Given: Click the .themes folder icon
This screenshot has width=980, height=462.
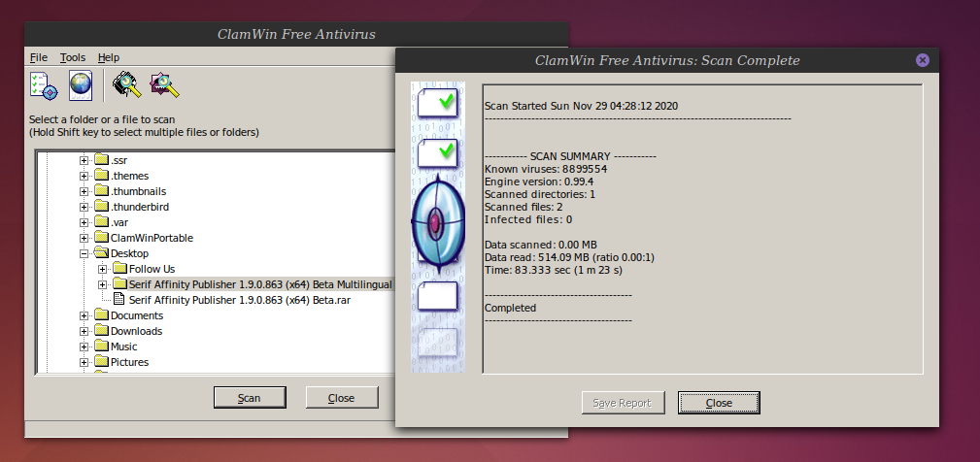Looking at the screenshot, I should coord(101,176).
